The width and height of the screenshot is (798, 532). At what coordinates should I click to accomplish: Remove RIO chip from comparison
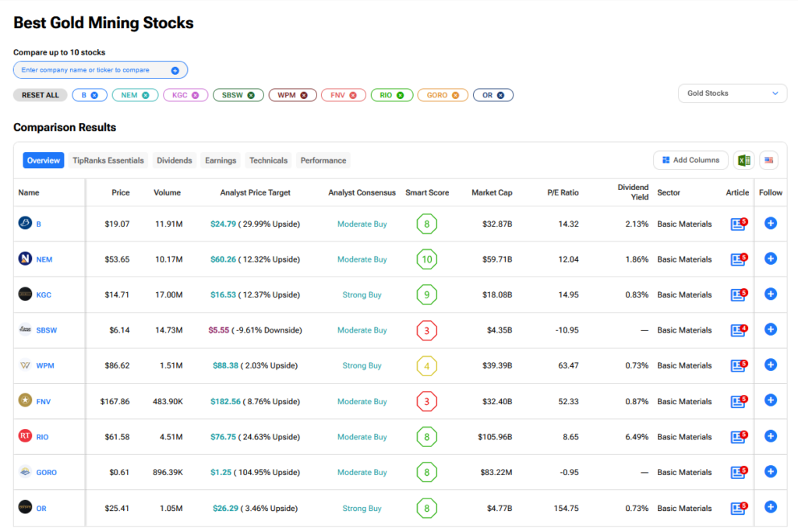[400, 95]
